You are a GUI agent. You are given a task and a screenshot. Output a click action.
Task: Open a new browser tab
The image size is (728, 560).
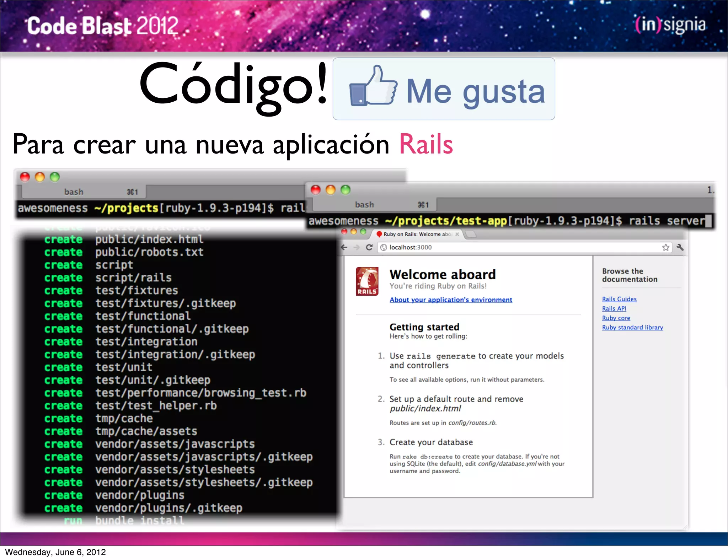(x=471, y=234)
